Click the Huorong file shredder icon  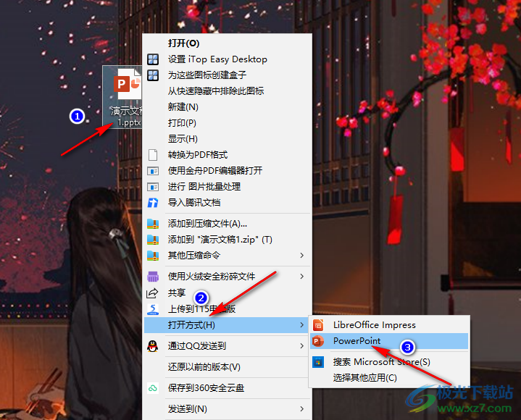click(x=153, y=277)
